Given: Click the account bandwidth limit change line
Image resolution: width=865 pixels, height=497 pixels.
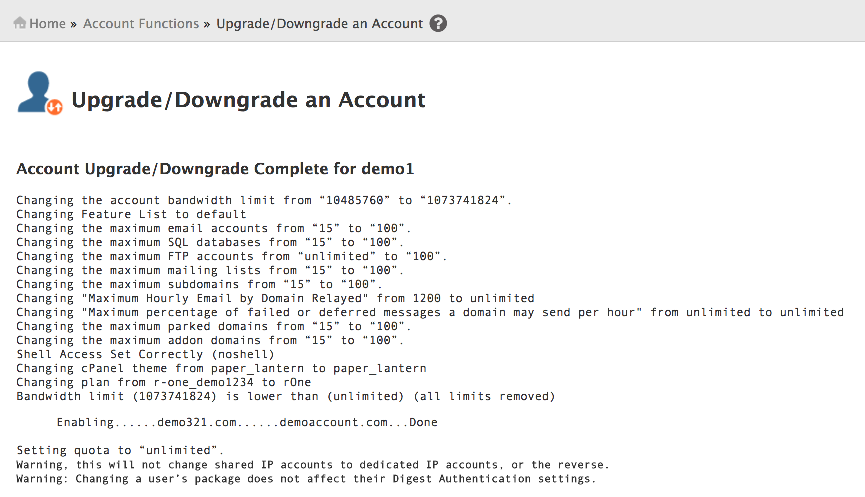Looking at the screenshot, I should (264, 200).
